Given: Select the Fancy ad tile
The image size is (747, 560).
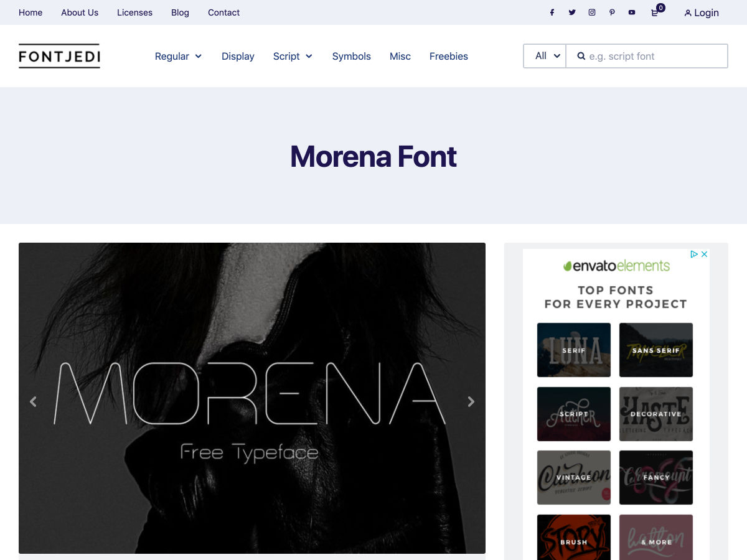Looking at the screenshot, I should pos(656,477).
